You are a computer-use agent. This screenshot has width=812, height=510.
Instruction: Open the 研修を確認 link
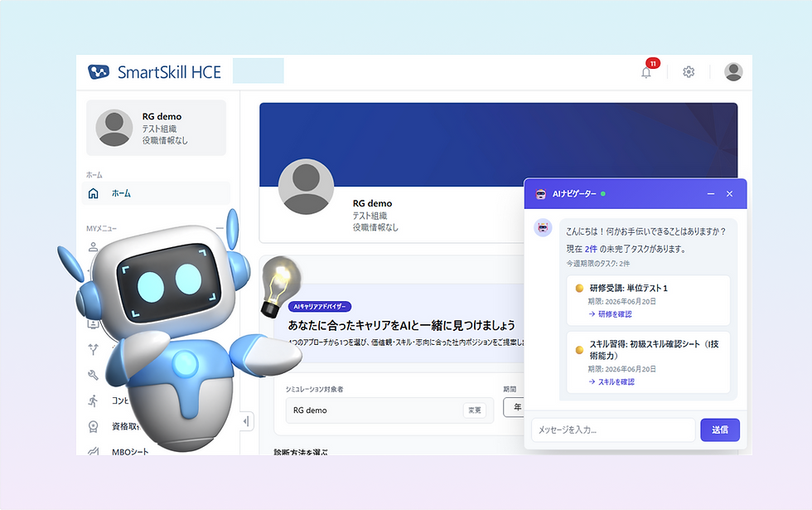click(610, 314)
